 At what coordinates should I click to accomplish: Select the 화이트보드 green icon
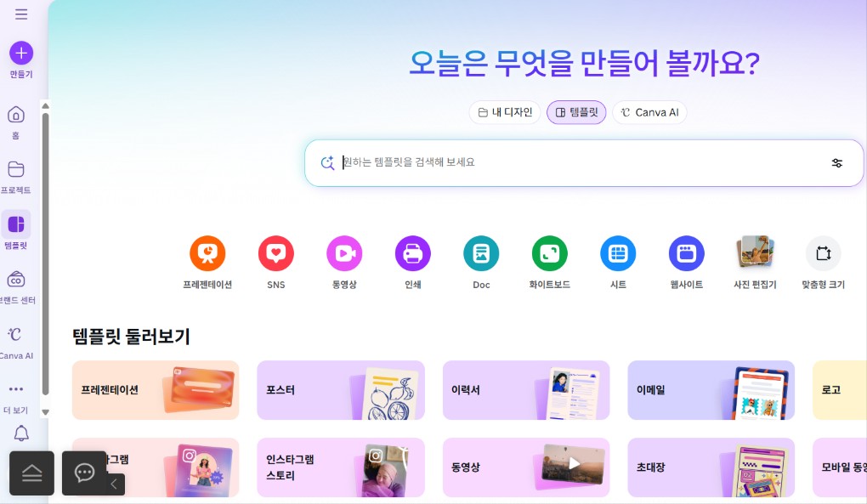pos(550,253)
